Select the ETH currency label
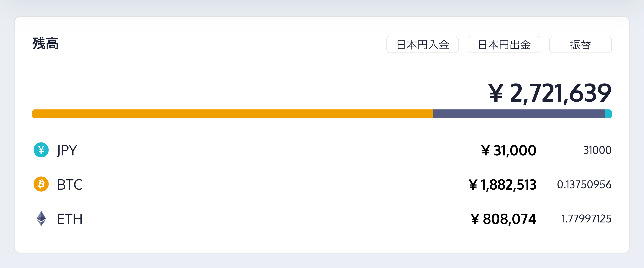 [x=70, y=219]
